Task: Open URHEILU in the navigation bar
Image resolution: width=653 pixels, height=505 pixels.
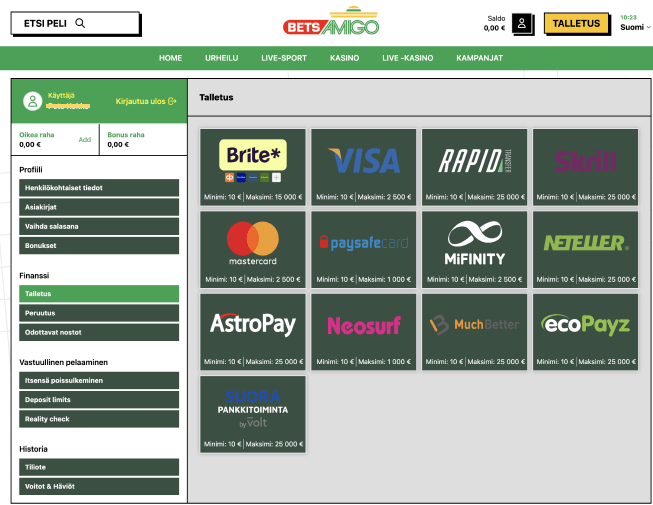Action: pos(222,58)
